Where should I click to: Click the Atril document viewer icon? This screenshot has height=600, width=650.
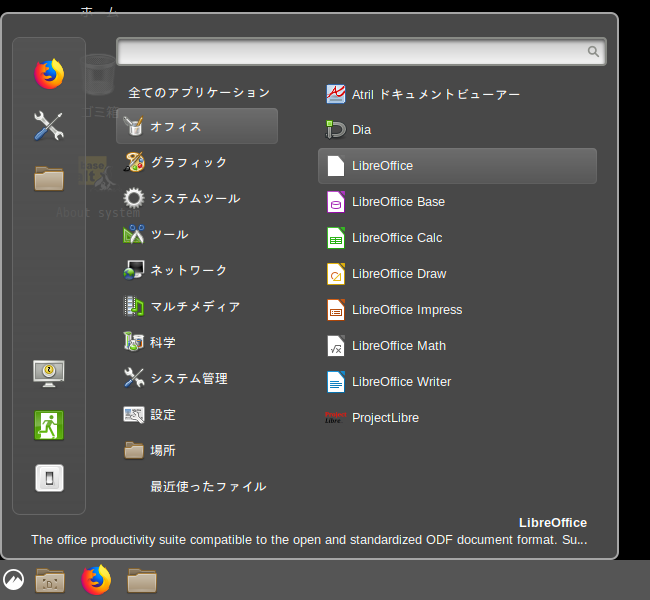(336, 94)
